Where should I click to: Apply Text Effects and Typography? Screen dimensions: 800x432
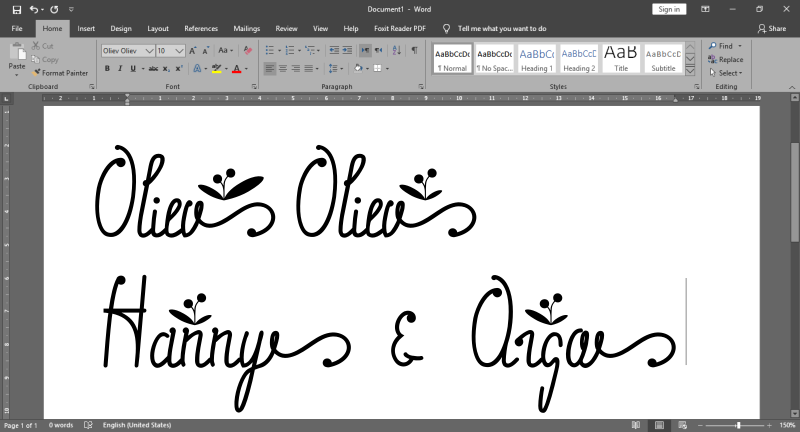tap(199, 69)
